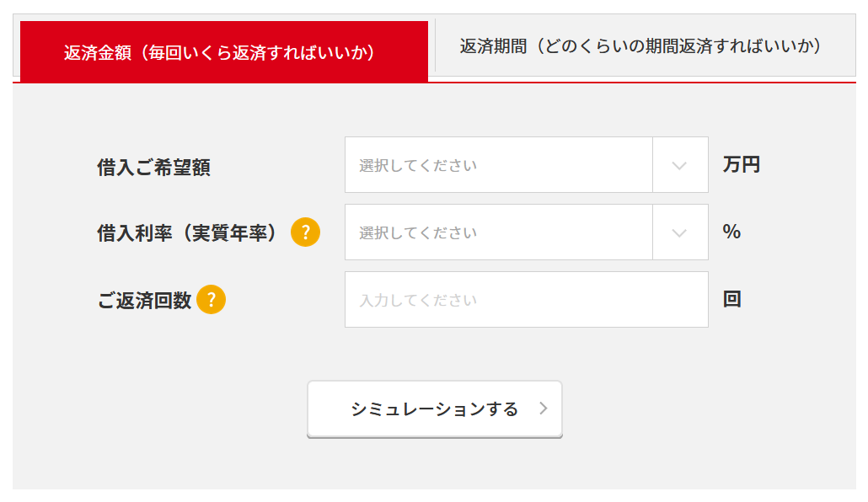Open the help icon next to ご返済回数
868x502 pixels.
pos(211,299)
